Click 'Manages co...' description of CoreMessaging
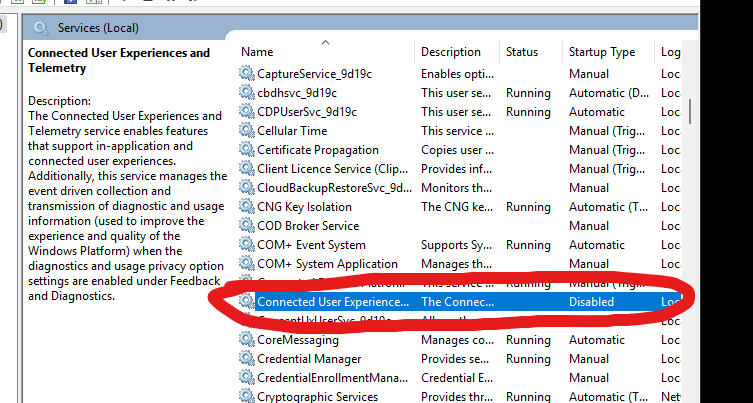The image size is (753, 403). (457, 340)
